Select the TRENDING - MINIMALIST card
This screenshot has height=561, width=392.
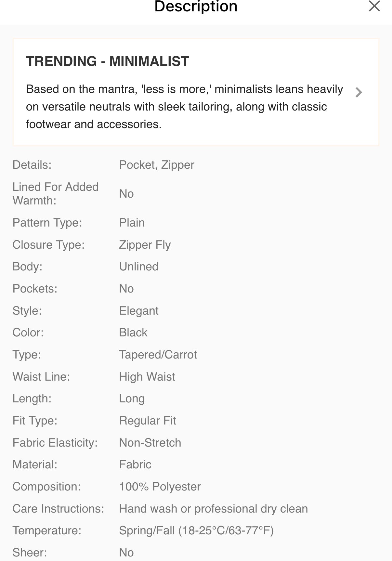pyautogui.click(x=196, y=92)
